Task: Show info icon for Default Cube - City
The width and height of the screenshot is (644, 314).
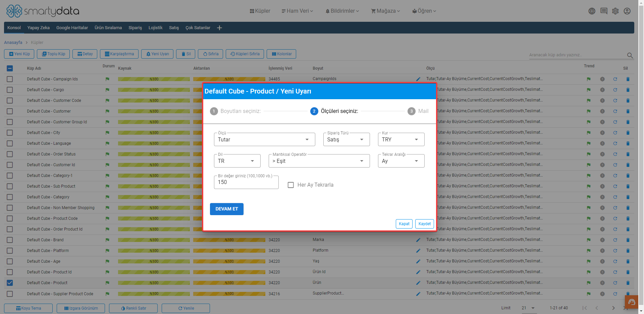Action: tap(602, 133)
